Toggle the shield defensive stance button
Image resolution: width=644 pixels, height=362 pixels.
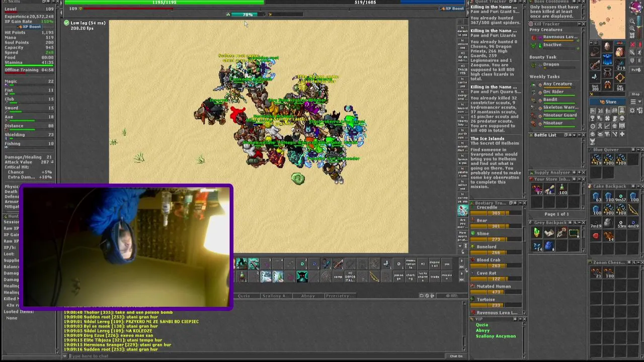click(632, 61)
